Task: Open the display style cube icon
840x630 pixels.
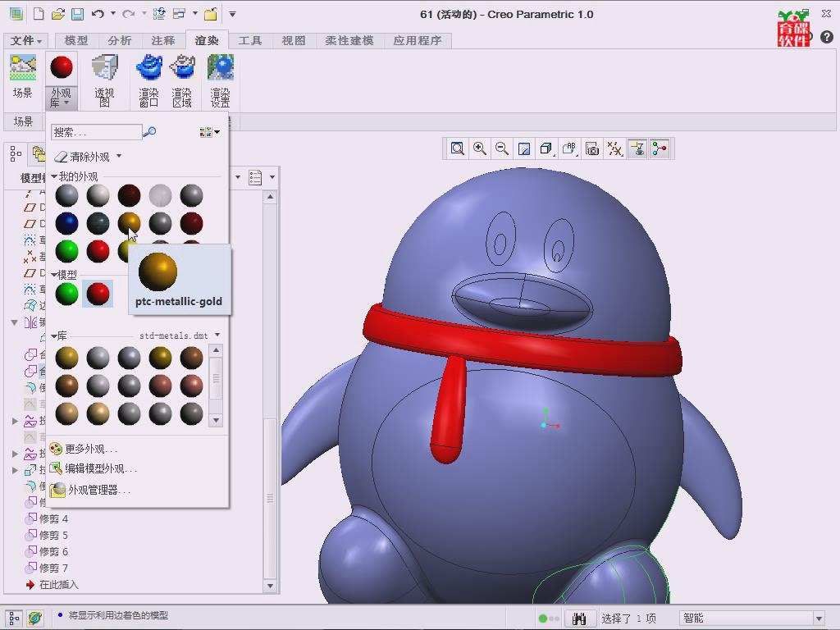Action: coord(546,148)
